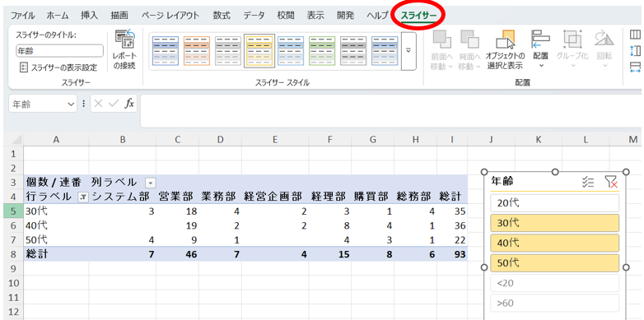Select column E header
This screenshot has height=320, width=644.
coord(275,141)
